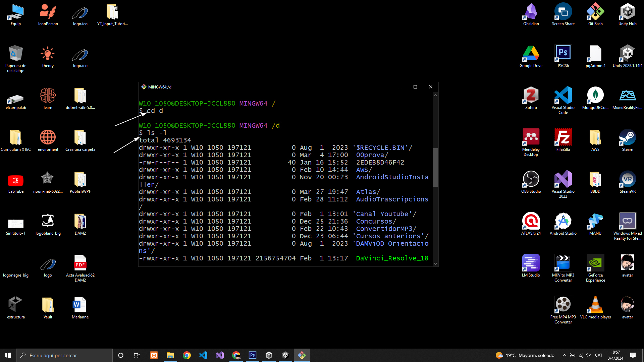Click the taskbar search box
644x362 pixels.
pyautogui.click(x=64, y=355)
